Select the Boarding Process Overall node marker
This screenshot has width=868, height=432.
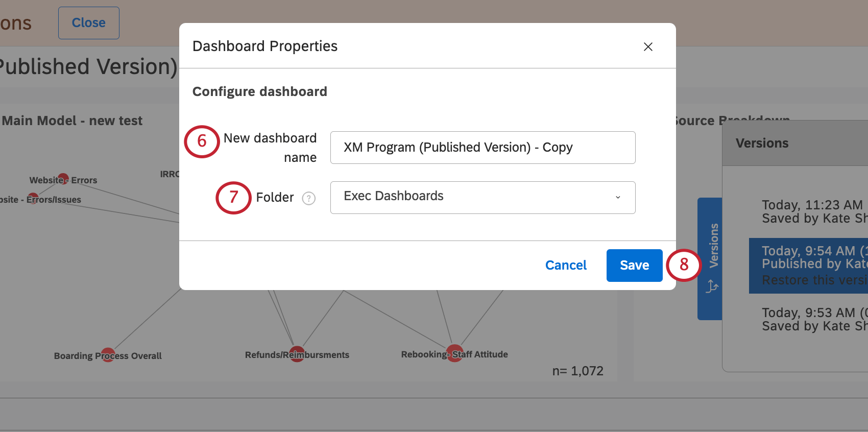(108, 355)
